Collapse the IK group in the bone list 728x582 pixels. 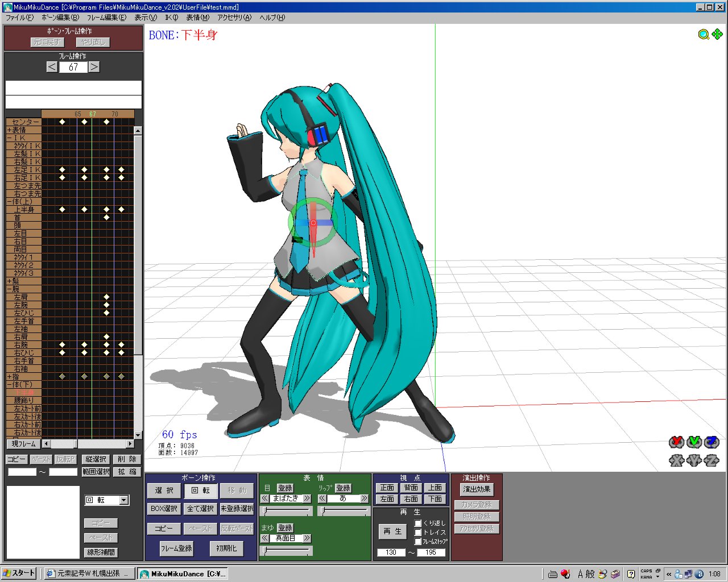[x=9, y=138]
